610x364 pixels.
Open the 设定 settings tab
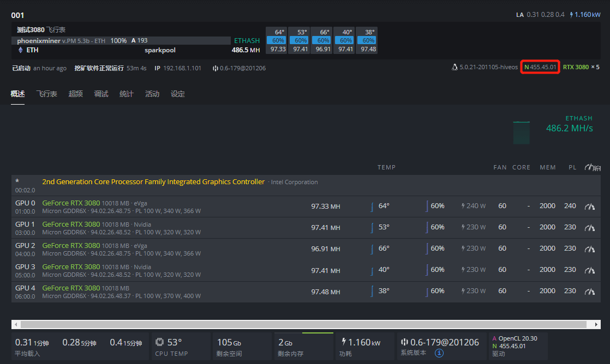point(178,94)
